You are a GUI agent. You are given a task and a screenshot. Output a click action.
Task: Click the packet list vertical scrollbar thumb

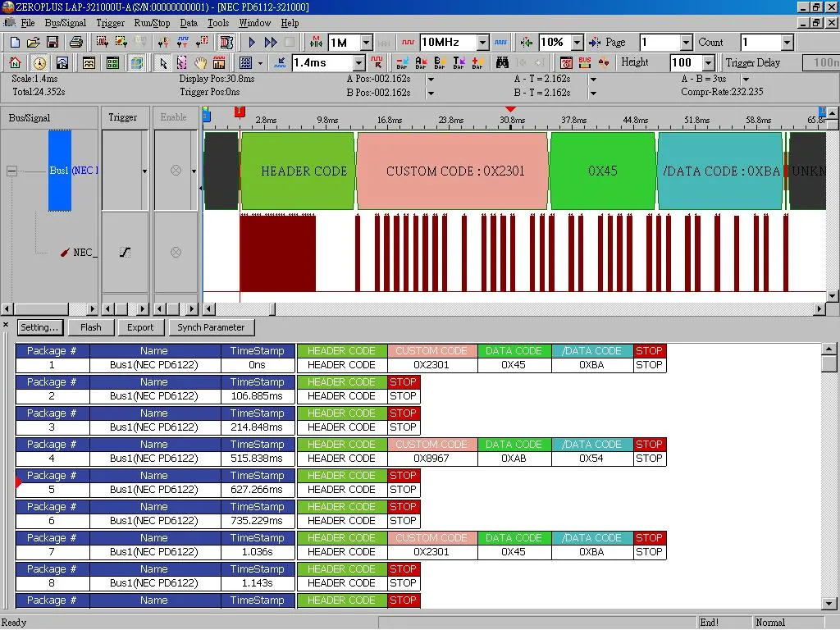pos(829,363)
